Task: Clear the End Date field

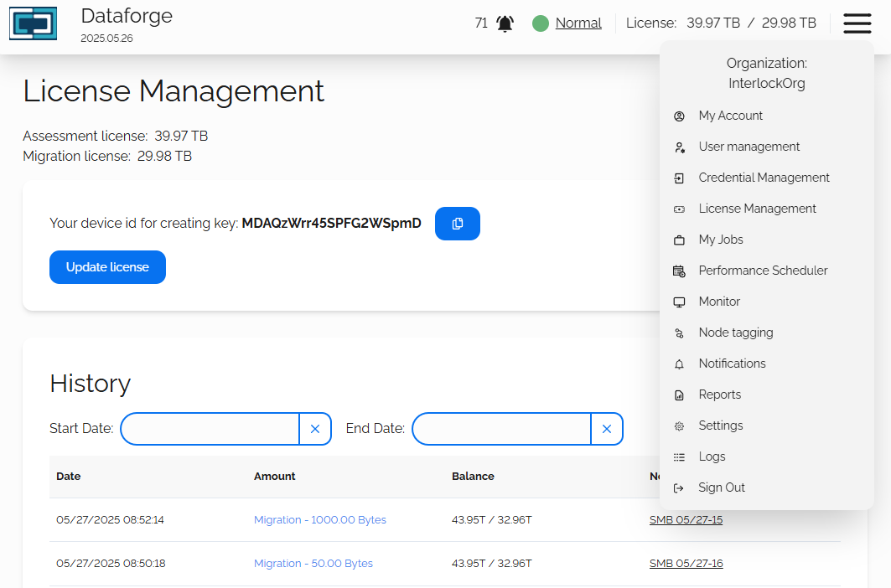Action: click(607, 429)
